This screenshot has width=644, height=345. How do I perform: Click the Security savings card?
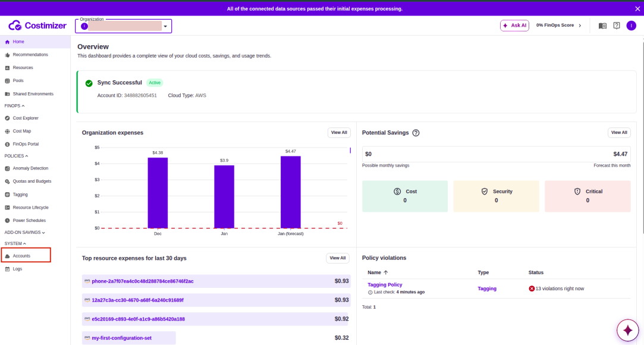pyautogui.click(x=496, y=196)
